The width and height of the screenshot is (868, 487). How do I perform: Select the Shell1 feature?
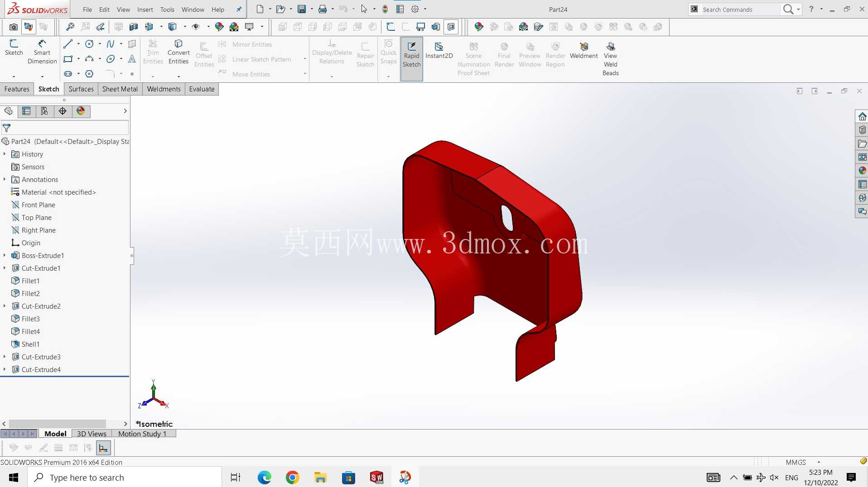30,344
